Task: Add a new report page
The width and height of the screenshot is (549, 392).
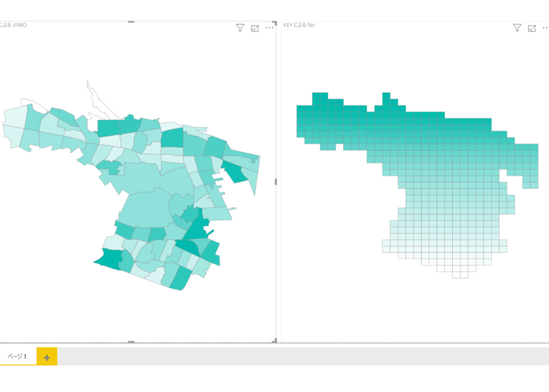Action: [x=47, y=356]
